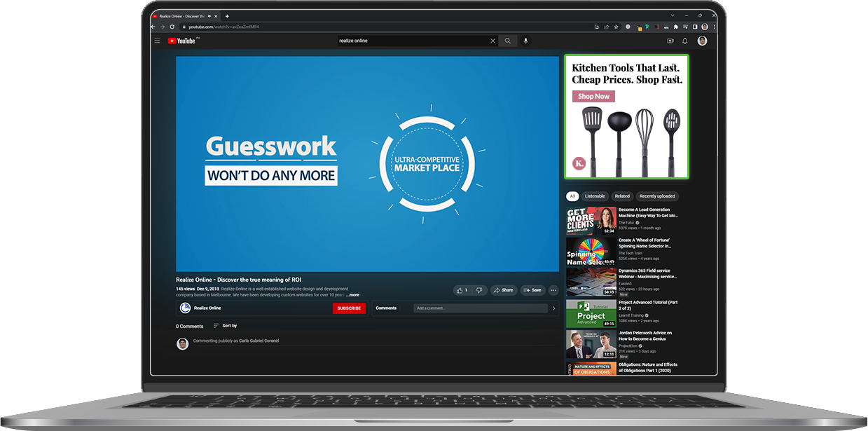Viewport: 868px width, 431px height.
Task: Dislike the video with the thumbs down
Action: click(x=479, y=290)
